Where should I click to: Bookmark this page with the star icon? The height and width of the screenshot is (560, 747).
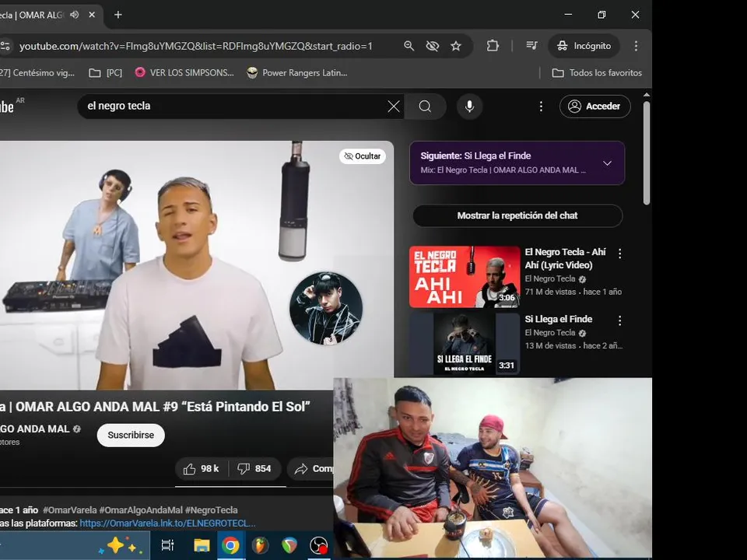click(456, 46)
